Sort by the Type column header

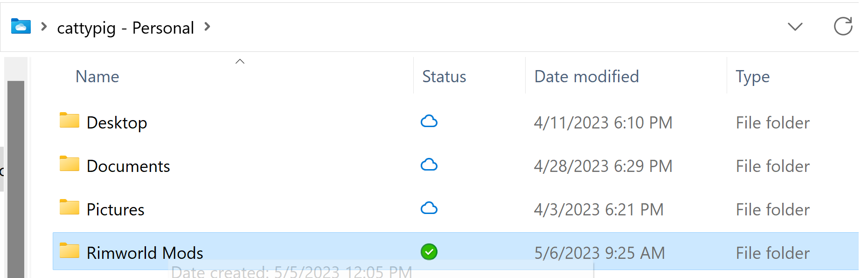[752, 77]
